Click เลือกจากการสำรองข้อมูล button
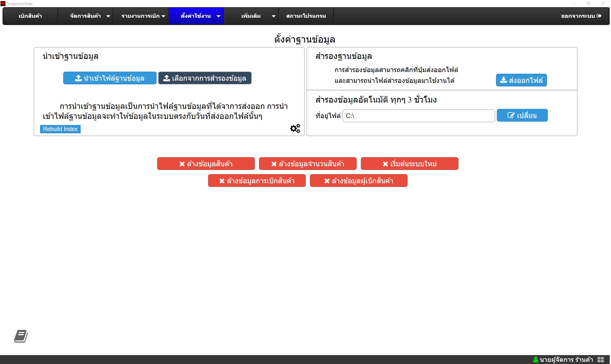 coord(205,78)
